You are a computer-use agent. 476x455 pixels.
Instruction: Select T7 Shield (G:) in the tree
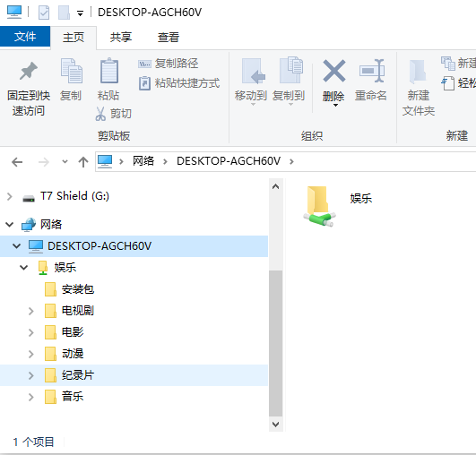tap(74, 196)
